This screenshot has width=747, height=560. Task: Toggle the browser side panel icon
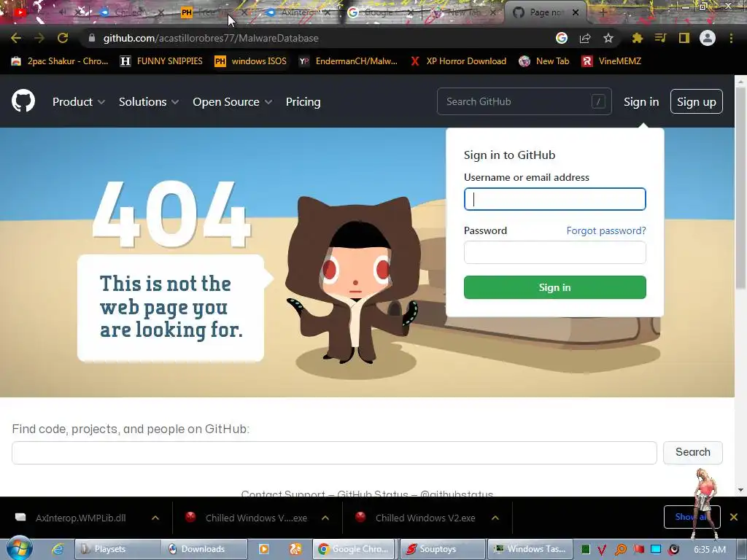click(684, 38)
